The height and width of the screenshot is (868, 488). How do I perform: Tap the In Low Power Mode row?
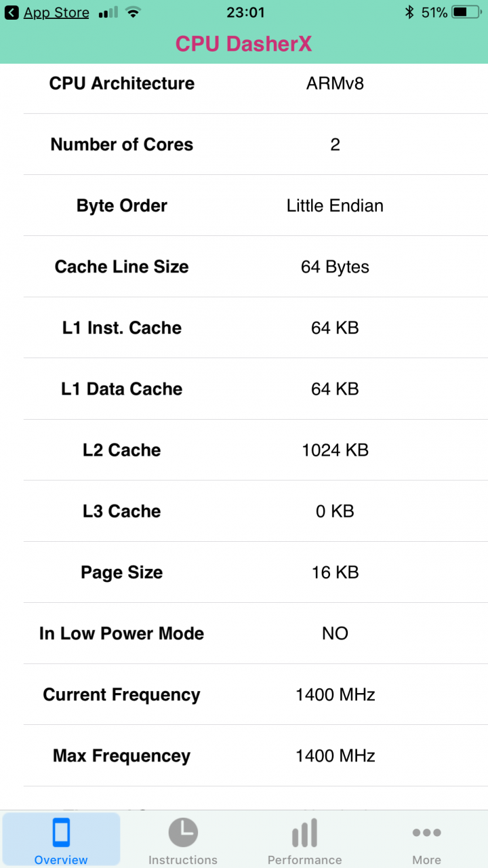pos(256,633)
